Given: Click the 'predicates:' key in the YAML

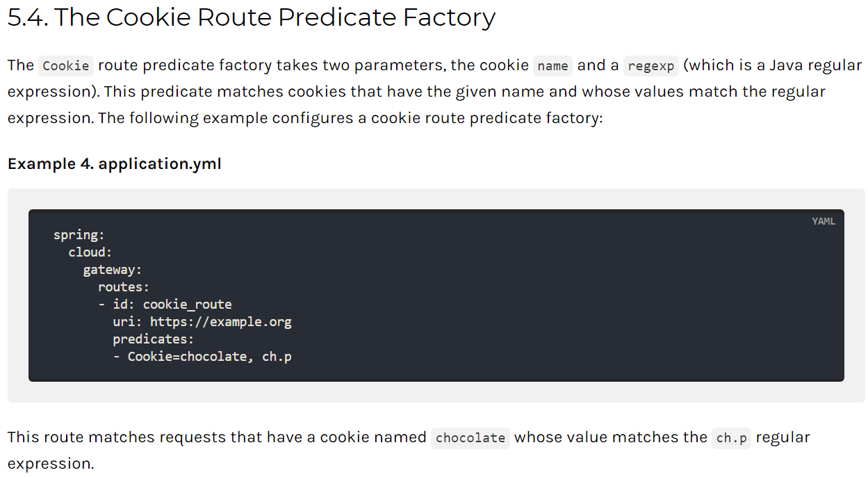Looking at the screenshot, I should 153,339.
